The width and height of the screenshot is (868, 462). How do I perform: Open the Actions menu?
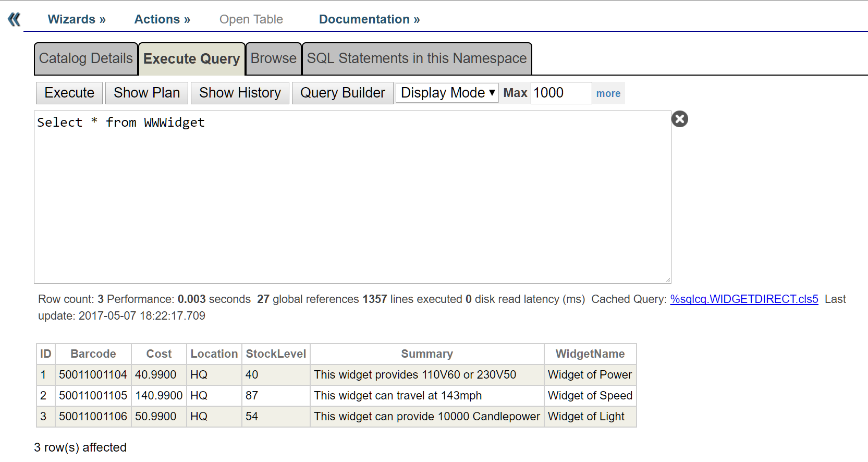[x=162, y=19]
